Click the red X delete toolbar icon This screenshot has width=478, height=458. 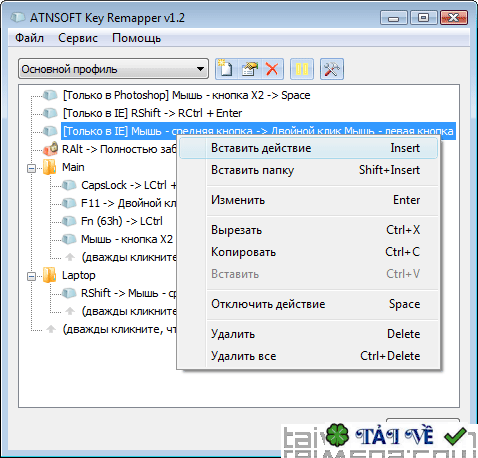[272, 69]
